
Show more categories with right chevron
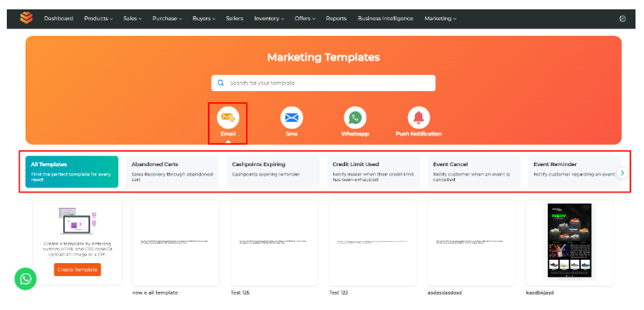[623, 173]
